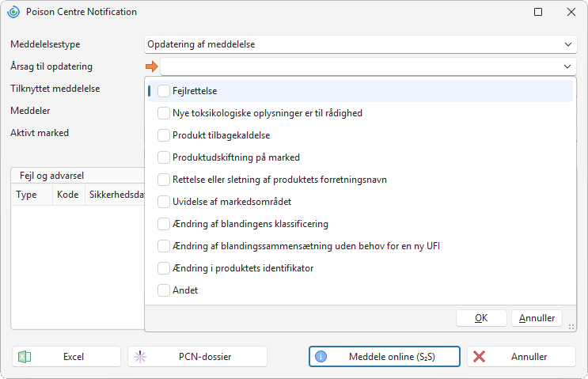The image size is (588, 379).
Task: Click the Kode column header
Action: tap(69, 195)
